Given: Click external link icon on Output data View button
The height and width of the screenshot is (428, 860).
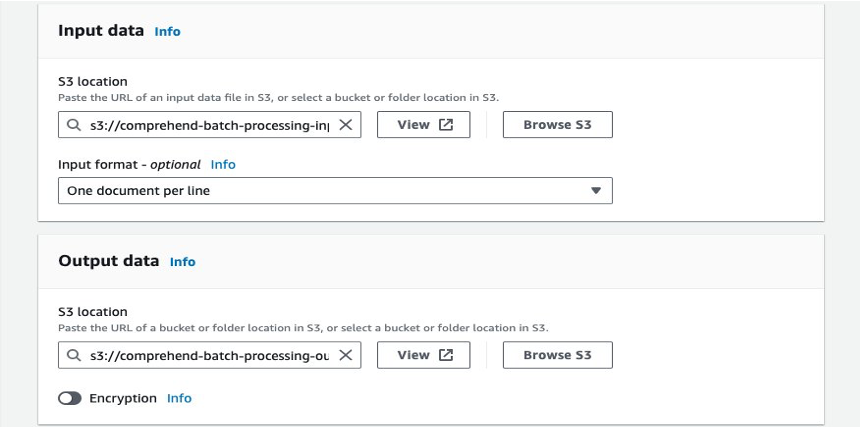Looking at the screenshot, I should coord(446,355).
